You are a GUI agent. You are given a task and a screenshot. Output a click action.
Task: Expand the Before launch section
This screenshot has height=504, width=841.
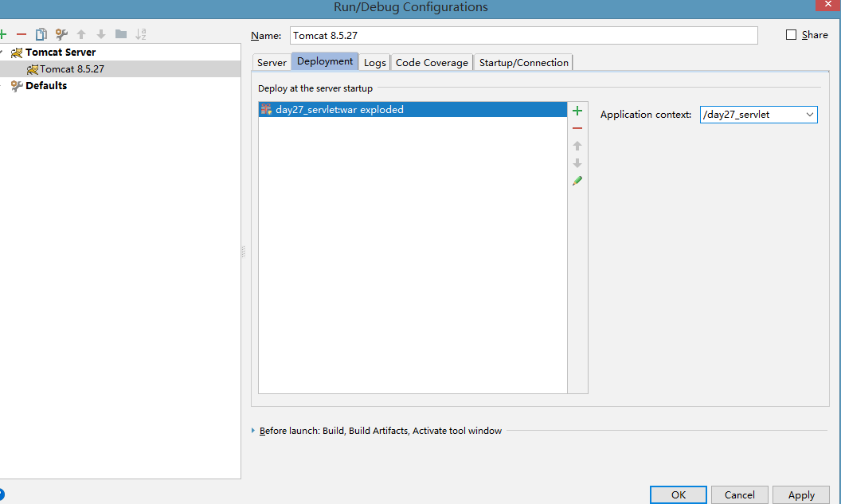point(253,431)
